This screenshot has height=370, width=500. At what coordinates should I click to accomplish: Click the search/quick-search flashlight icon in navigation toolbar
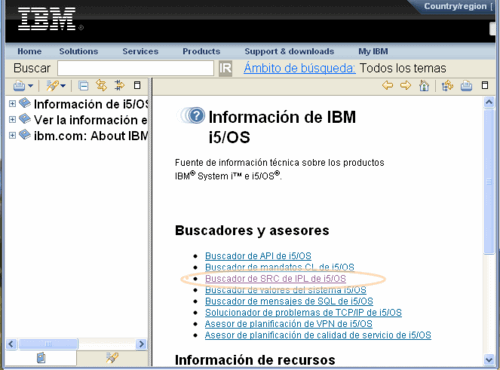point(52,86)
